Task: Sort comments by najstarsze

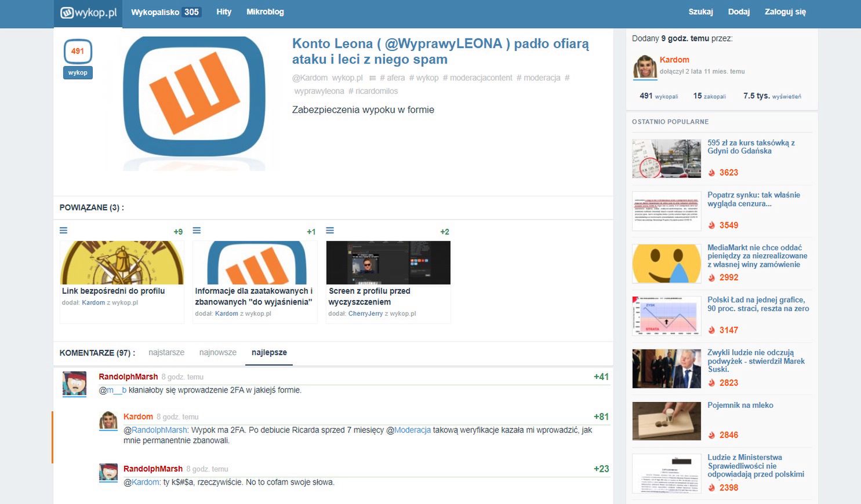Action: point(166,352)
